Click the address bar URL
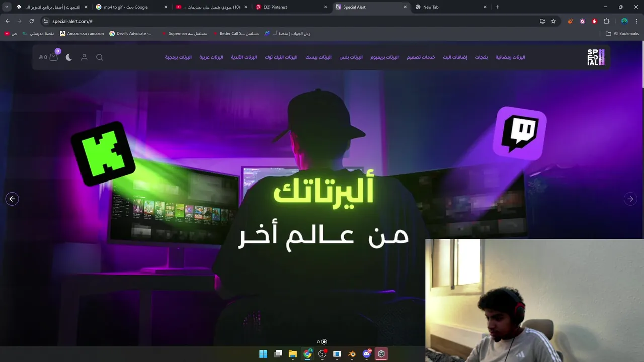Viewport: 644px width, 362px height. pos(72,21)
